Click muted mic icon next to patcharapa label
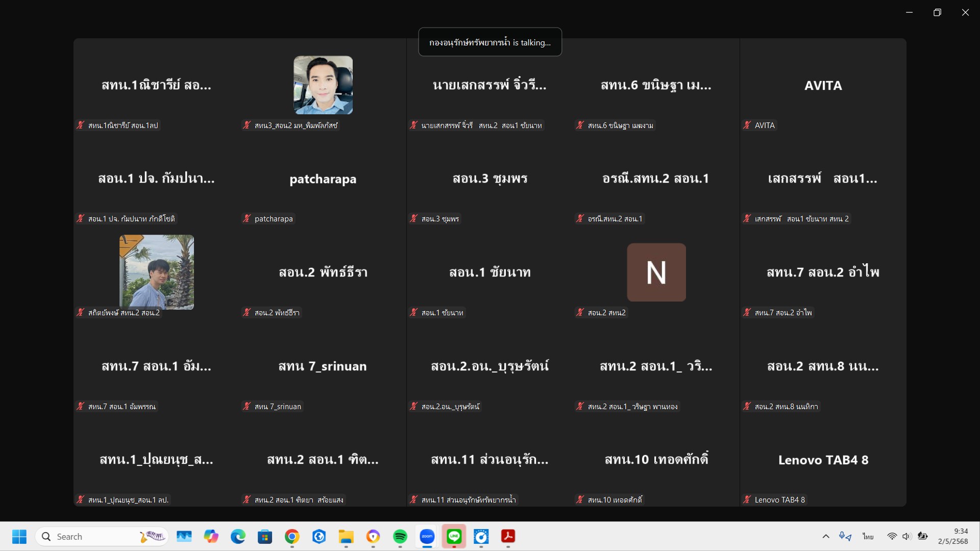The height and width of the screenshot is (551, 980). (x=247, y=218)
